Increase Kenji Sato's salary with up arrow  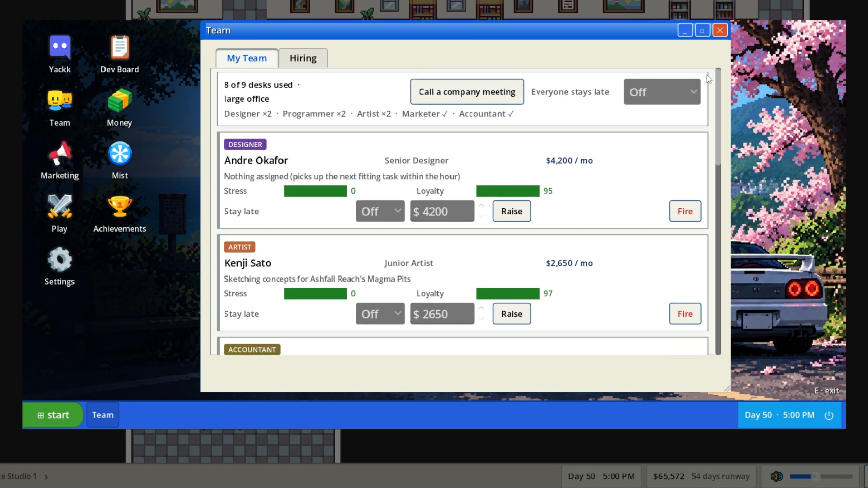click(x=481, y=308)
